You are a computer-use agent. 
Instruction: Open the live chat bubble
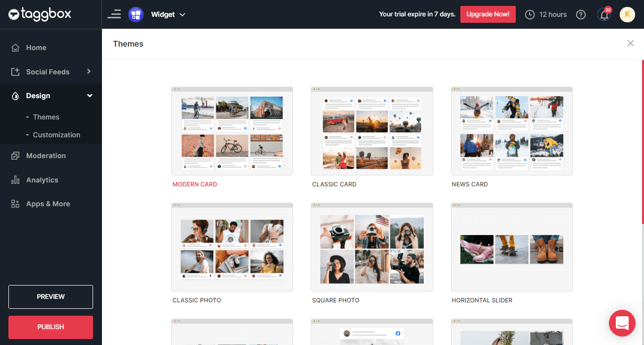pyautogui.click(x=622, y=323)
